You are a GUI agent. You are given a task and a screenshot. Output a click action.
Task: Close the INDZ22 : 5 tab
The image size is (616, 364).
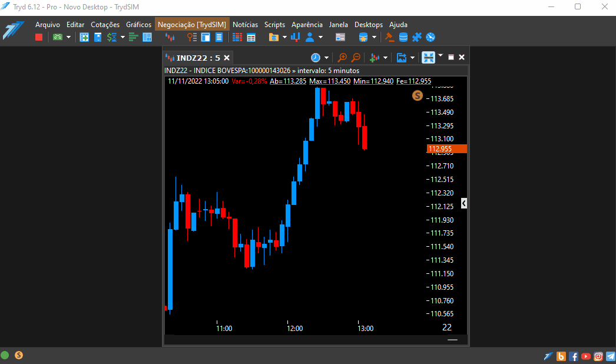click(x=227, y=58)
